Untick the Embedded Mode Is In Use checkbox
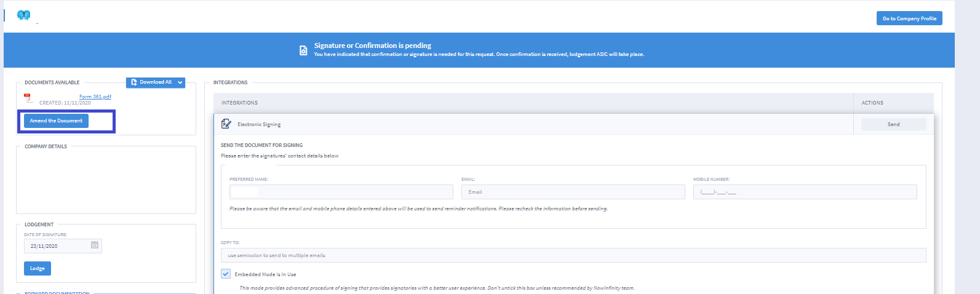 tap(226, 274)
